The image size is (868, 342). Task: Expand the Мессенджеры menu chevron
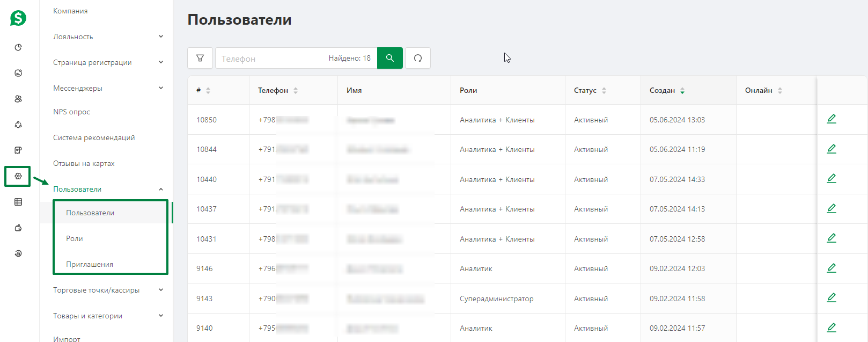[x=161, y=88]
